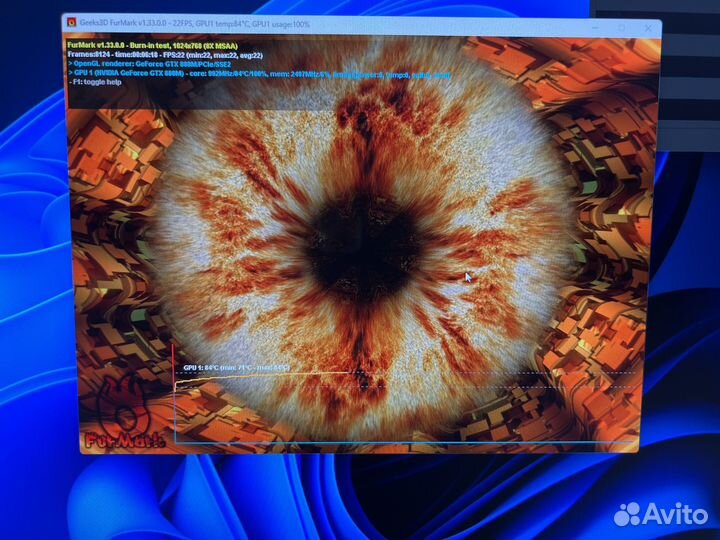This screenshot has width=720, height=540.
Task: Minimize the FurMark window
Action: (591, 28)
